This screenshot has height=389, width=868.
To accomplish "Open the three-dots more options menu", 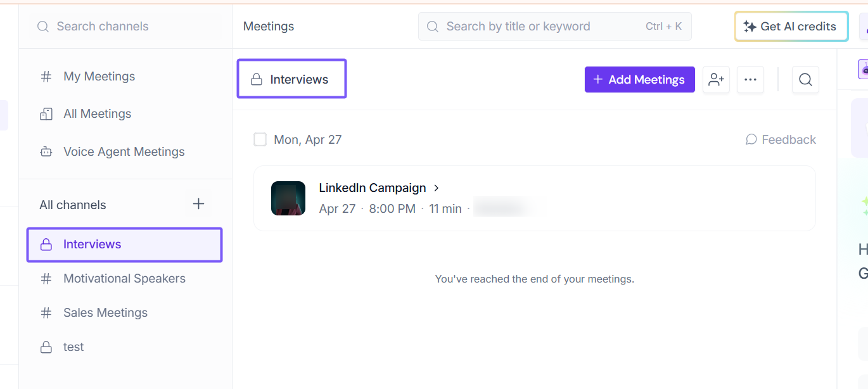I will [750, 79].
